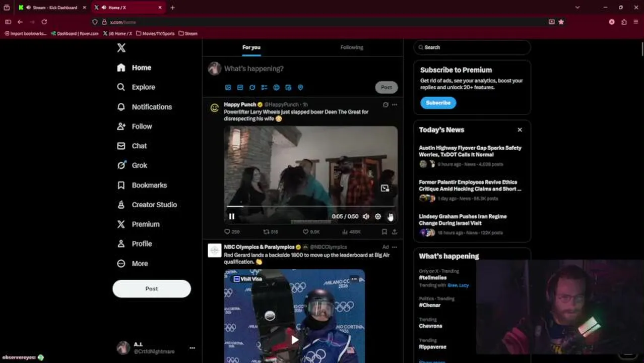Open browser extensions puzzle icon

tap(624, 22)
